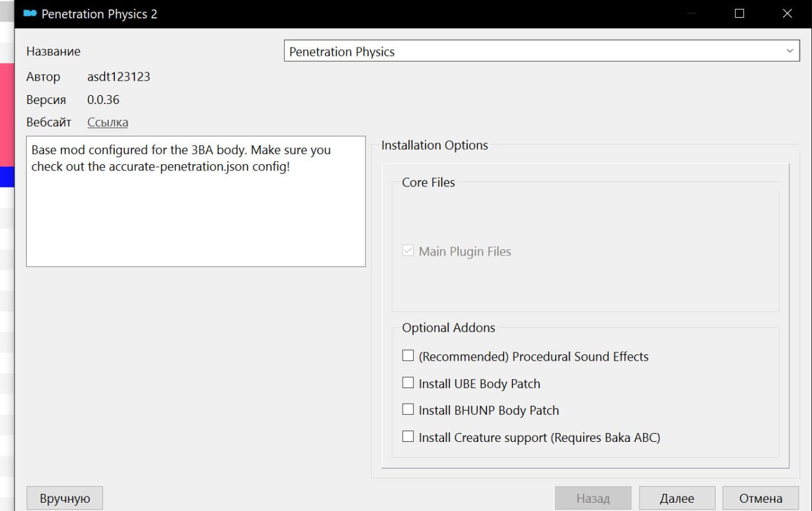Enable Procedural Sound Effects checkbox

pyautogui.click(x=408, y=356)
